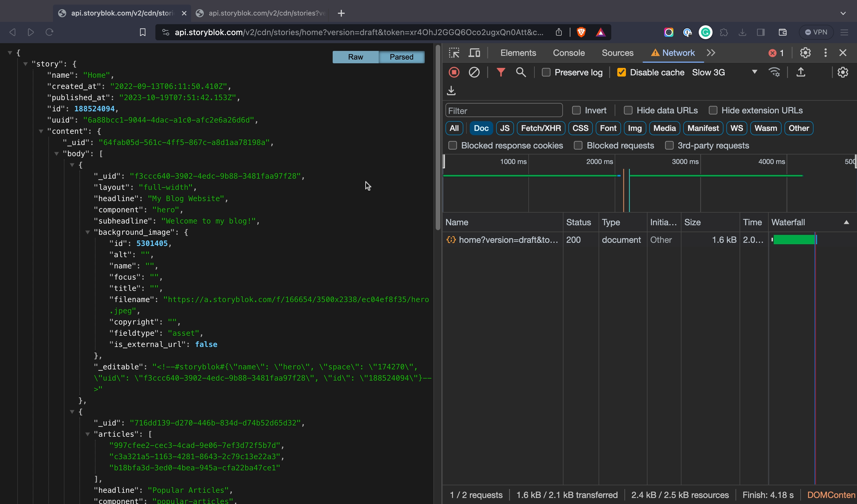Toggle the network filter funnel icon
The width and height of the screenshot is (857, 504).
tap(501, 72)
